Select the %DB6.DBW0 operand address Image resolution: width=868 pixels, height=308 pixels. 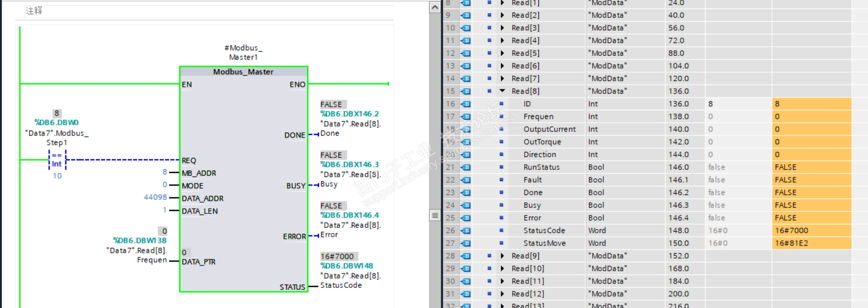56,122
